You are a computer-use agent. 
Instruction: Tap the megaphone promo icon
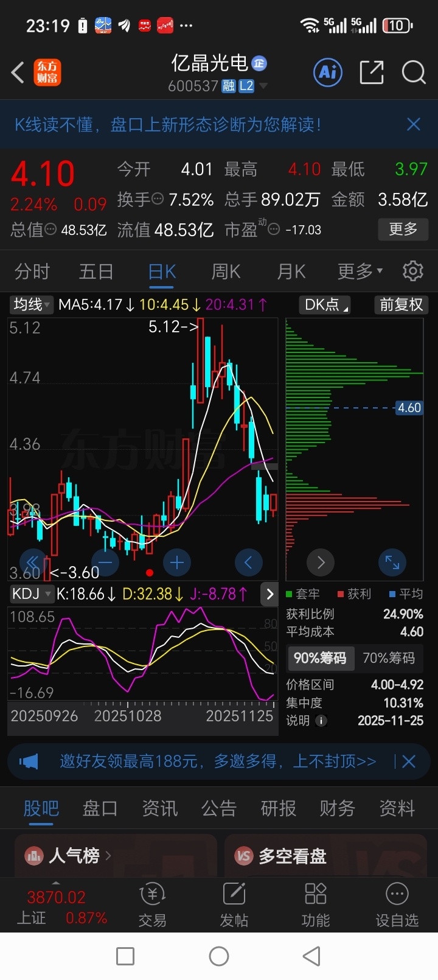(x=29, y=761)
